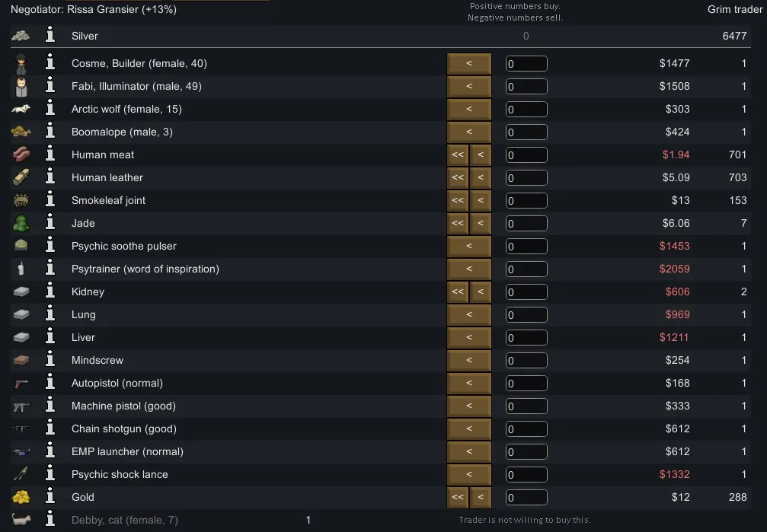Click the Silver item icon

[21, 36]
